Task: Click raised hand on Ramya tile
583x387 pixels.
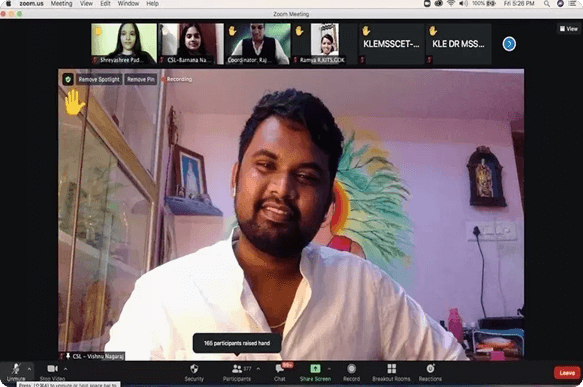Action: pyautogui.click(x=299, y=30)
